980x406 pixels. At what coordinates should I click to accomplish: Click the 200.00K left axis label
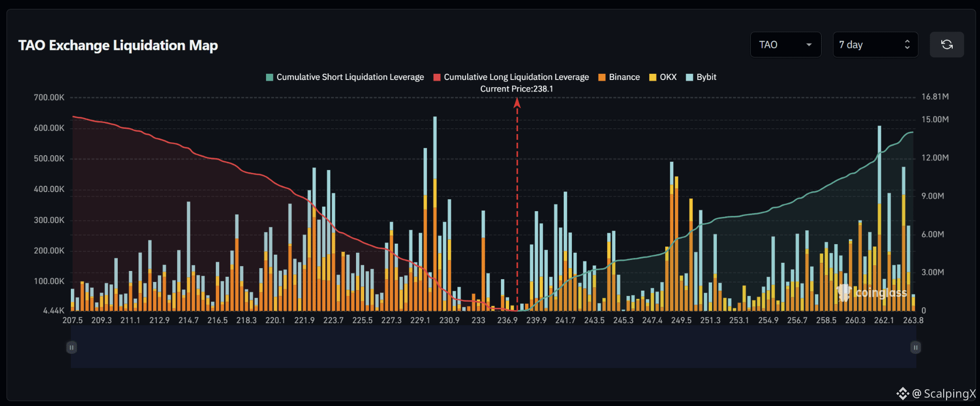[x=49, y=251]
